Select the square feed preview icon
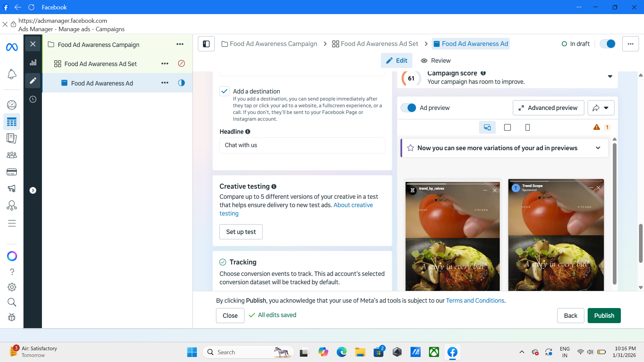The image size is (644, 362). pos(507,127)
